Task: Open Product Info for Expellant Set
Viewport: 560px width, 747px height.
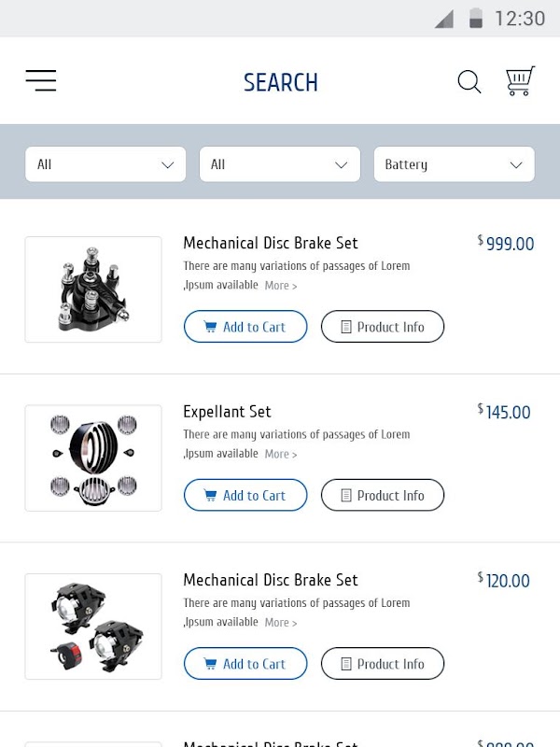Action: 383,495
